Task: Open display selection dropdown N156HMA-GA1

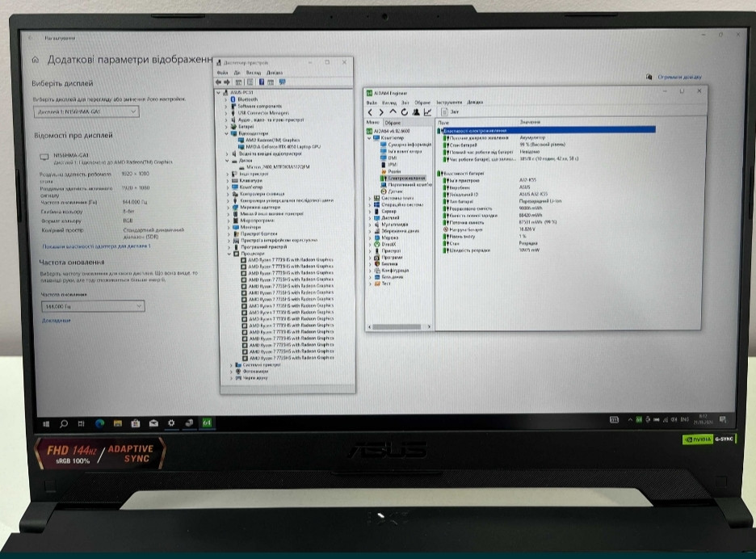Action: (x=88, y=111)
